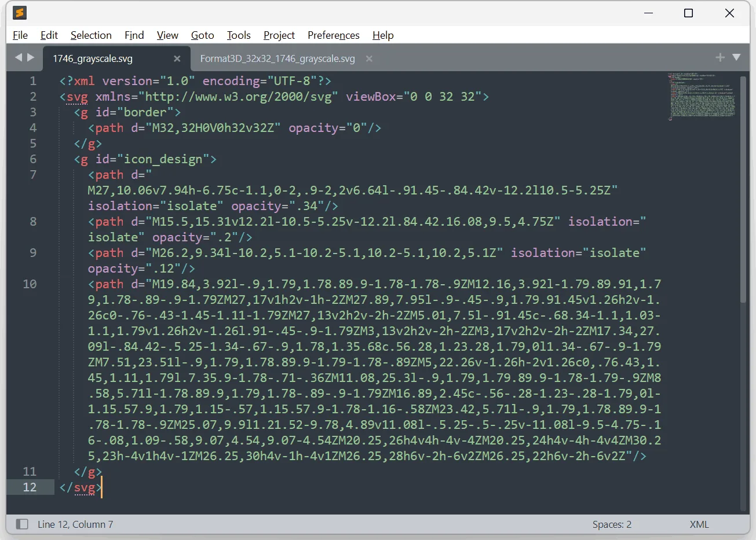Open the File menu
Screen dimensions: 756x540
[20, 35]
